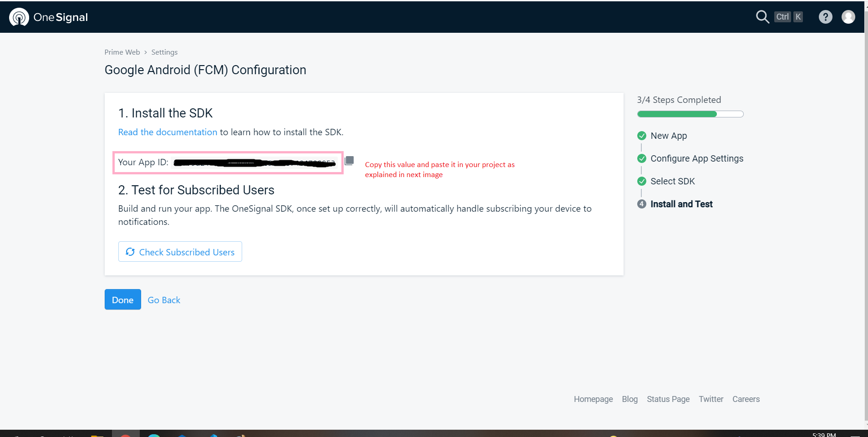Viewport: 868px width, 437px height.
Task: Open Status Page footer link
Action: [668, 399]
